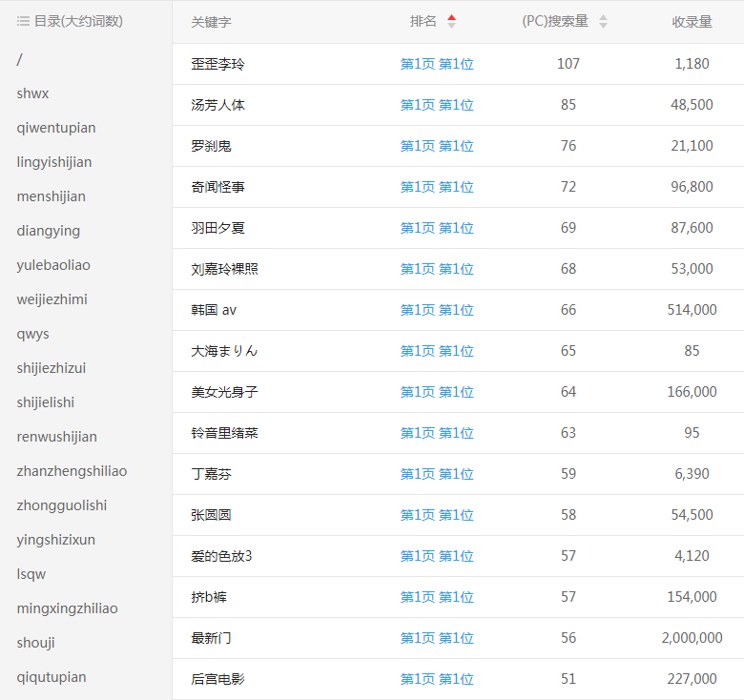The image size is (744, 700).
Task: Select zhongguolishi in the sidebar
Action: pyautogui.click(x=62, y=505)
